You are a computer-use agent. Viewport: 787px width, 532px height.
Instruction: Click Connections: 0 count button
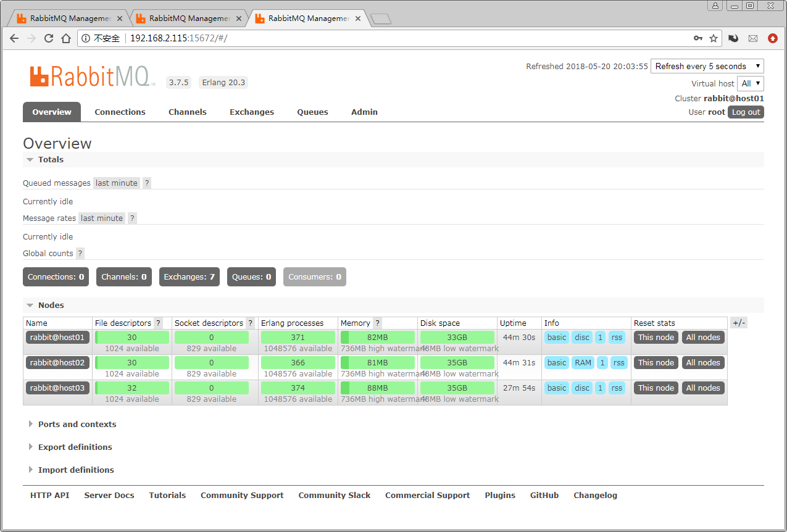pyautogui.click(x=56, y=277)
